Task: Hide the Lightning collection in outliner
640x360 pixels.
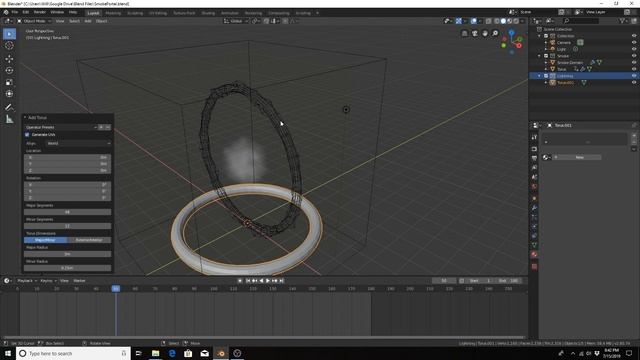Action: [634, 76]
